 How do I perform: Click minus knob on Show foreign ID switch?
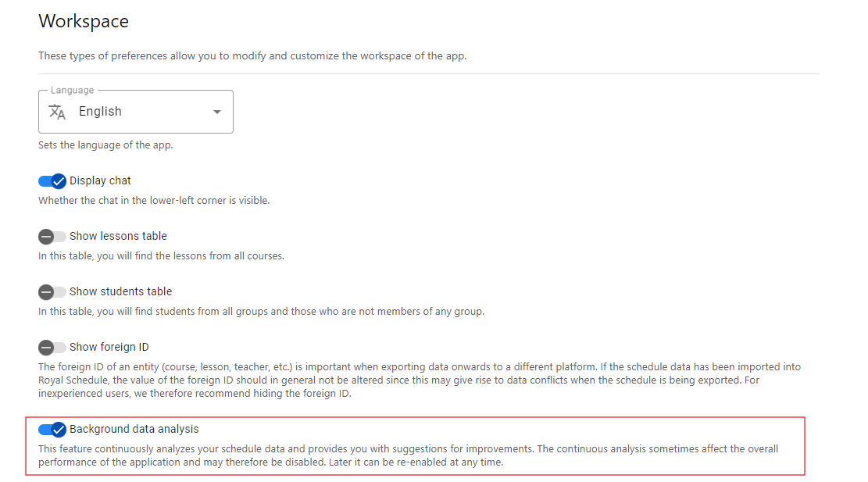[46, 347]
